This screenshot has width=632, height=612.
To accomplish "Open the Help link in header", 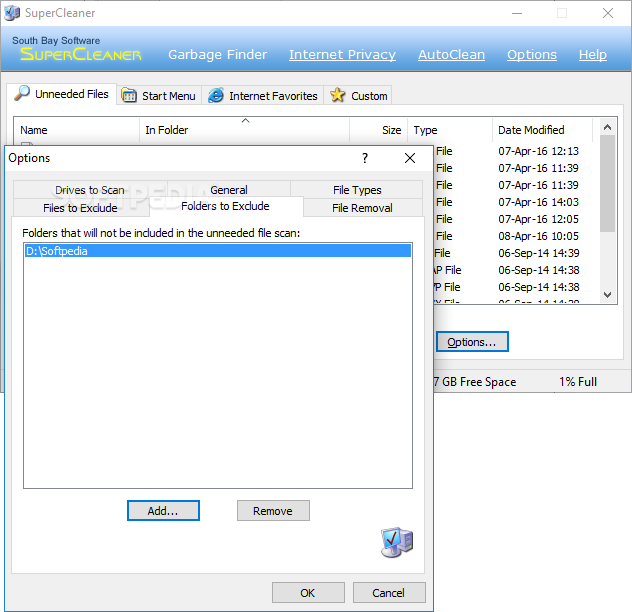I will 592,54.
